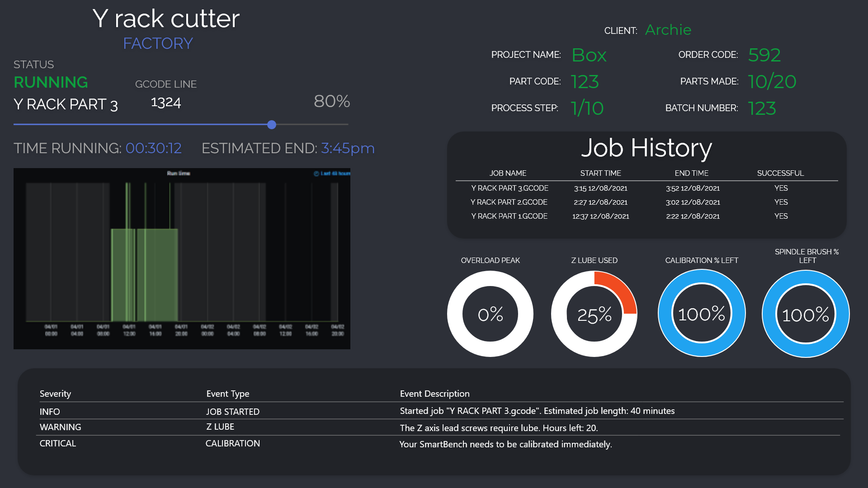This screenshot has width=868, height=488.
Task: Select the Y RACK PART 2.GCODE job entry
Action: point(509,202)
